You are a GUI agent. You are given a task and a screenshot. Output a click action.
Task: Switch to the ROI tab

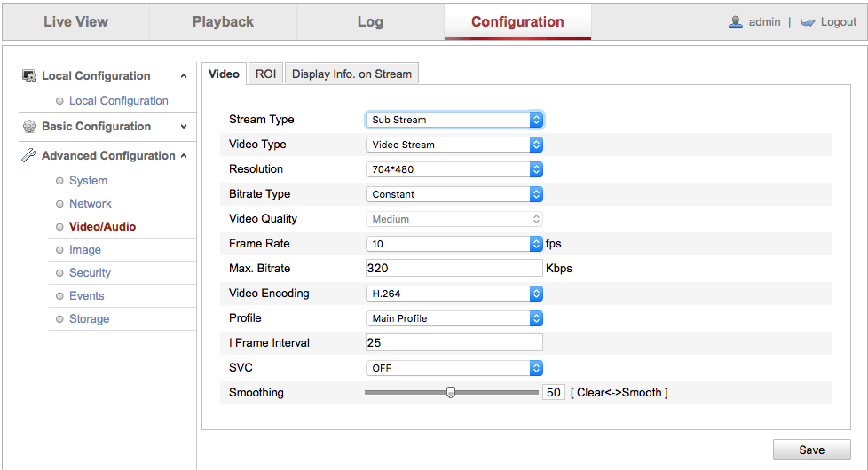click(265, 74)
